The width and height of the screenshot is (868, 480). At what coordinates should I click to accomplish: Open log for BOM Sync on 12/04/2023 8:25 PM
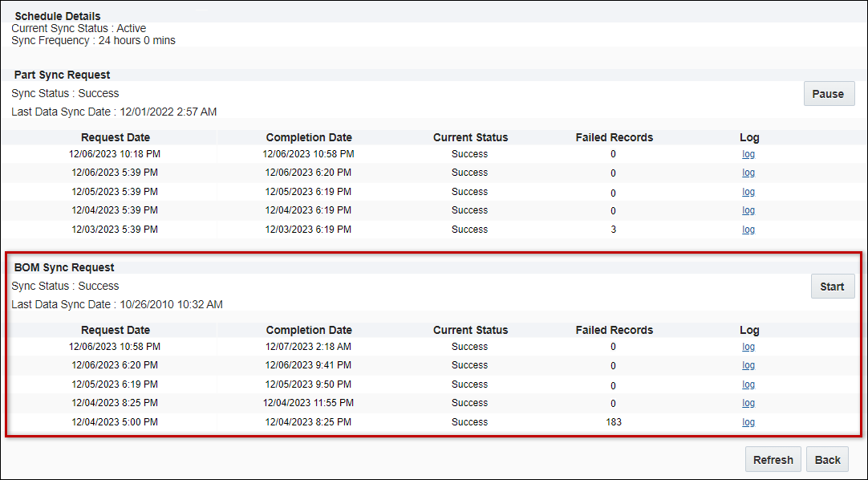(748, 403)
